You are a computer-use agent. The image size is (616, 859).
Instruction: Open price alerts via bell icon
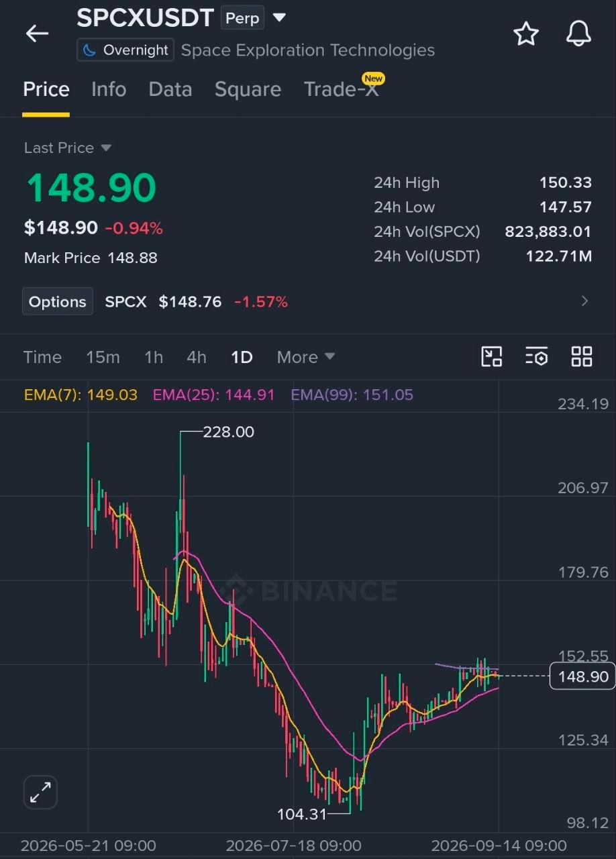tap(578, 34)
